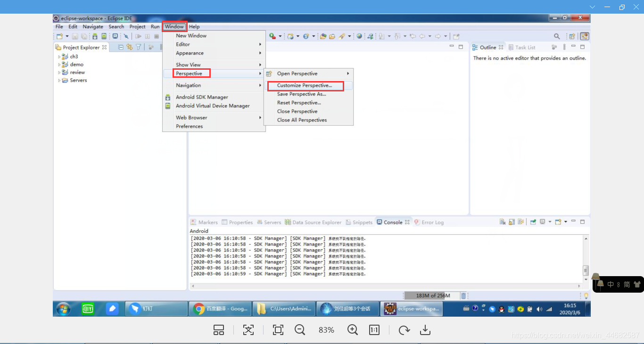Switch to the Properties tab
This screenshot has width=644, height=344.
(x=237, y=222)
